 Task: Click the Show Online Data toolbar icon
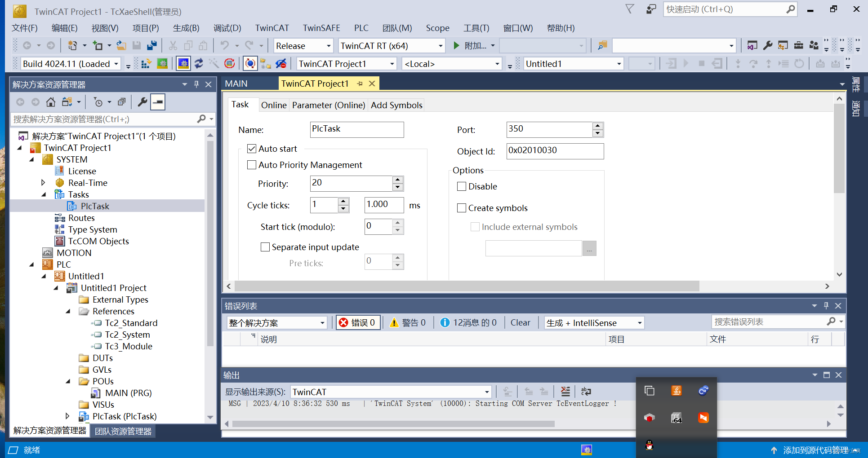[250, 64]
